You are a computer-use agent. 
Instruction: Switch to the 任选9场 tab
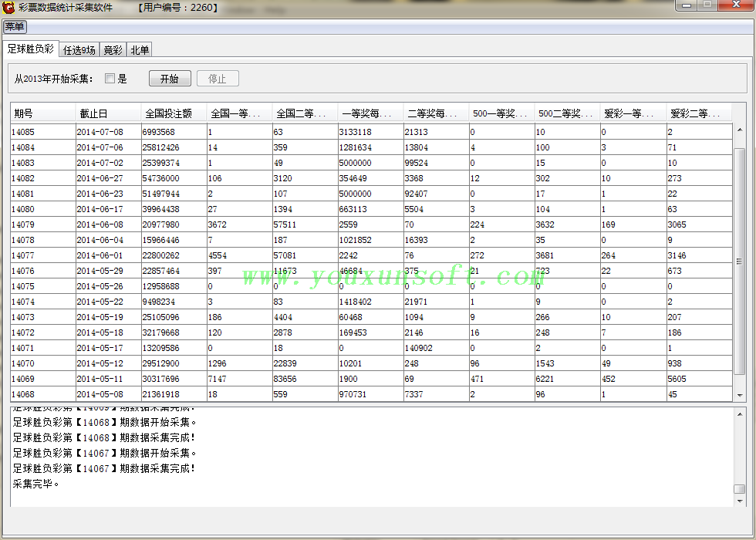(x=79, y=49)
